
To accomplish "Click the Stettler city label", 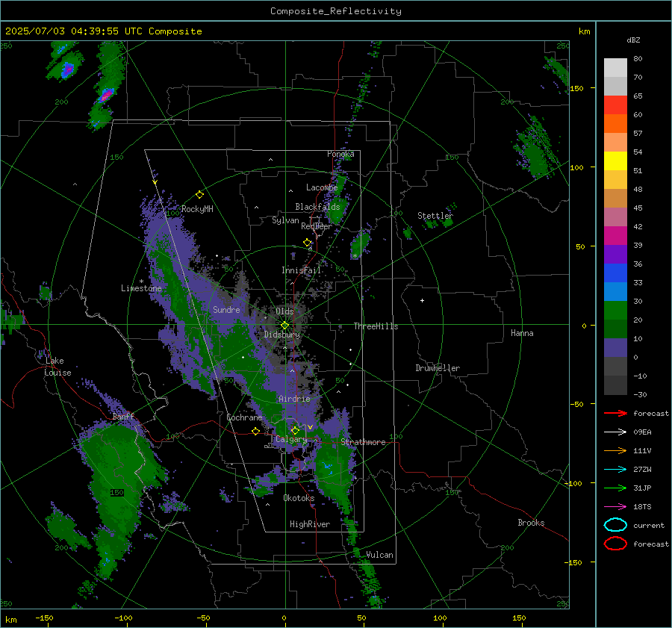I will (x=435, y=216).
